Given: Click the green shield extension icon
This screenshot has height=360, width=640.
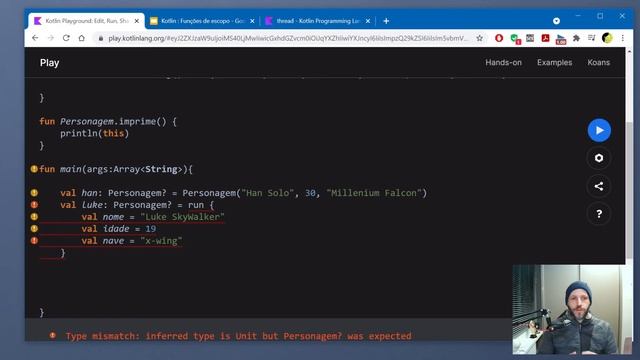Looking at the screenshot, I should pyautogui.click(x=515, y=39).
